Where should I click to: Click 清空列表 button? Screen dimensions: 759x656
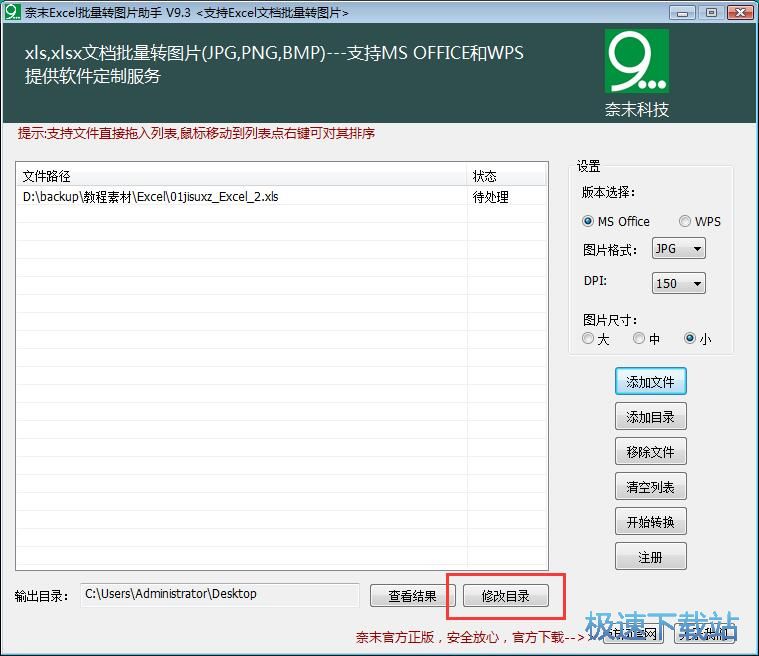[651, 487]
